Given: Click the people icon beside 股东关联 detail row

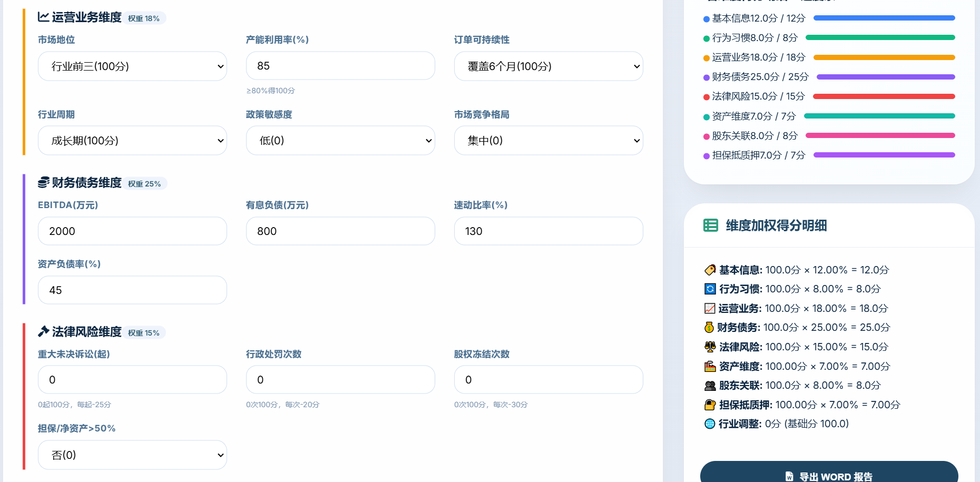Looking at the screenshot, I should [x=710, y=385].
